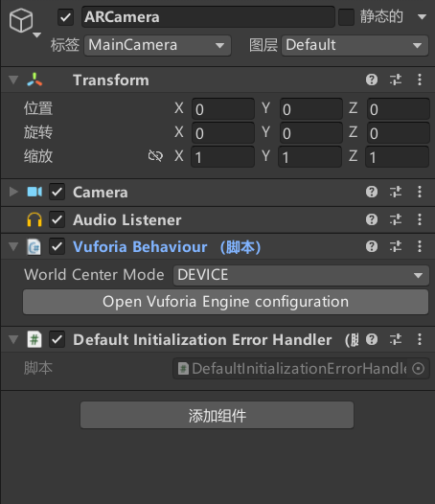Open the MainCamera tag dropdown

[157, 45]
